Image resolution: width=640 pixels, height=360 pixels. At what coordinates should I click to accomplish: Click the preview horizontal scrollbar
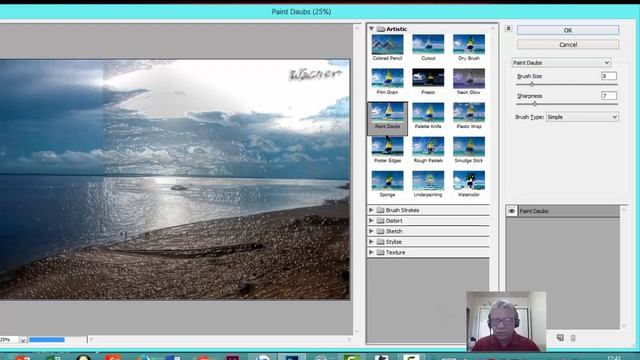coord(220,339)
